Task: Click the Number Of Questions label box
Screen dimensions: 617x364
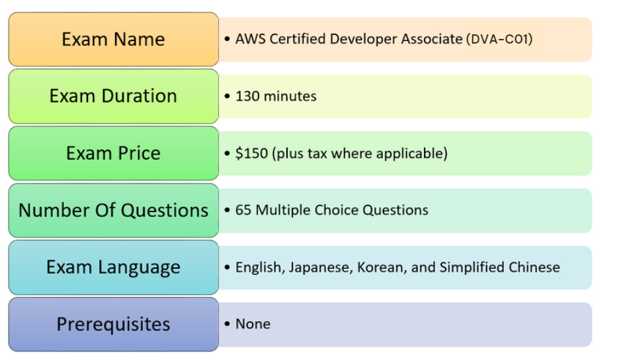Action: (113, 210)
